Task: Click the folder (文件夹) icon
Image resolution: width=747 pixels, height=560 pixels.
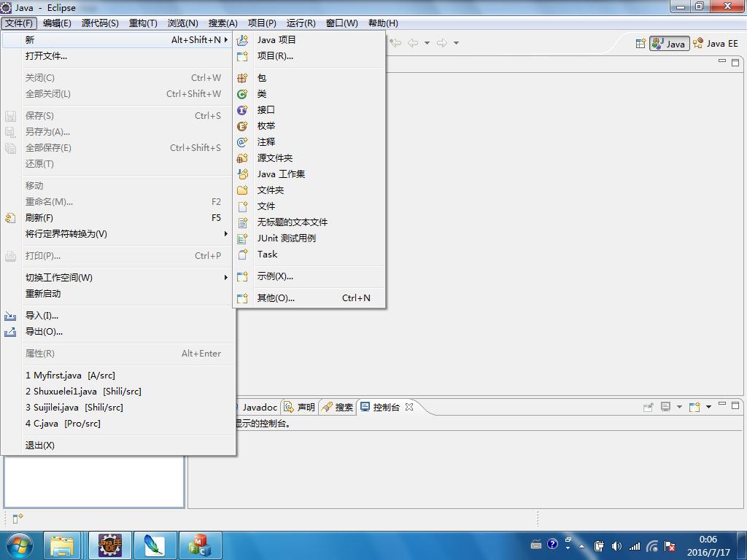Action: (242, 190)
